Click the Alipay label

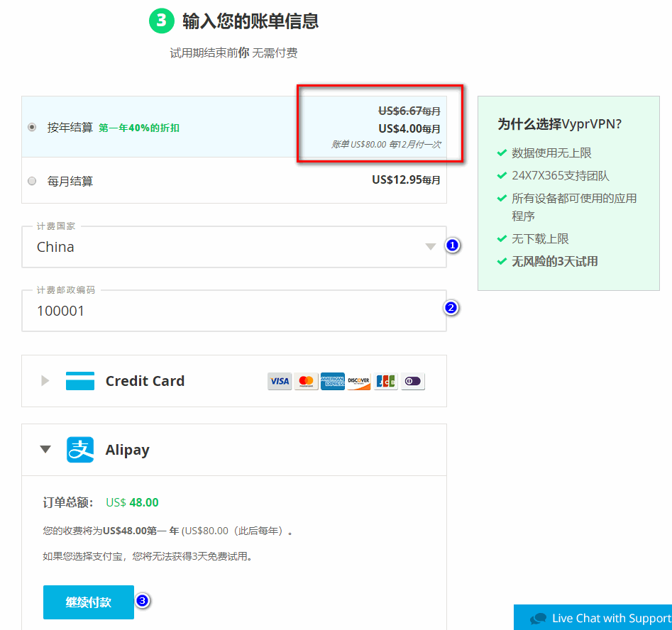(127, 450)
